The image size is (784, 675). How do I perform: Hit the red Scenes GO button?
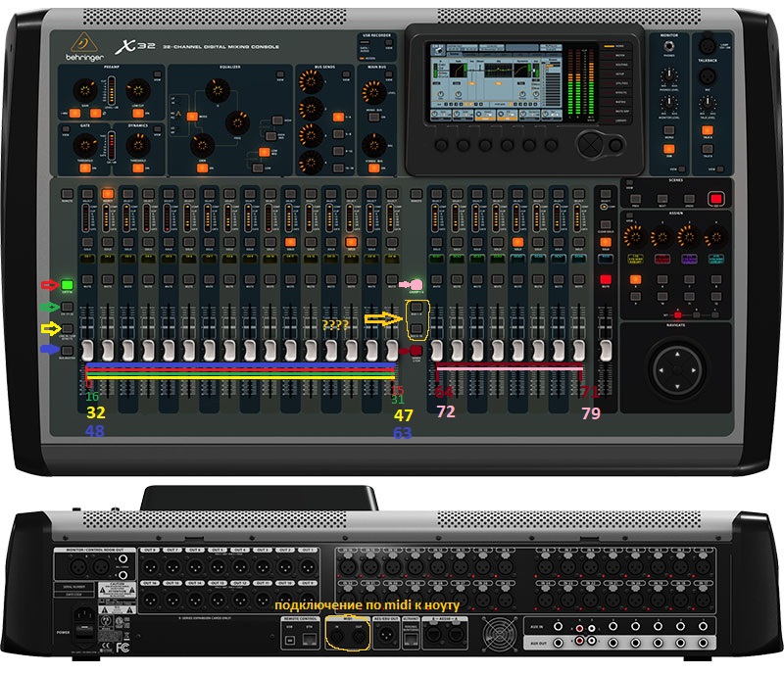(715, 198)
